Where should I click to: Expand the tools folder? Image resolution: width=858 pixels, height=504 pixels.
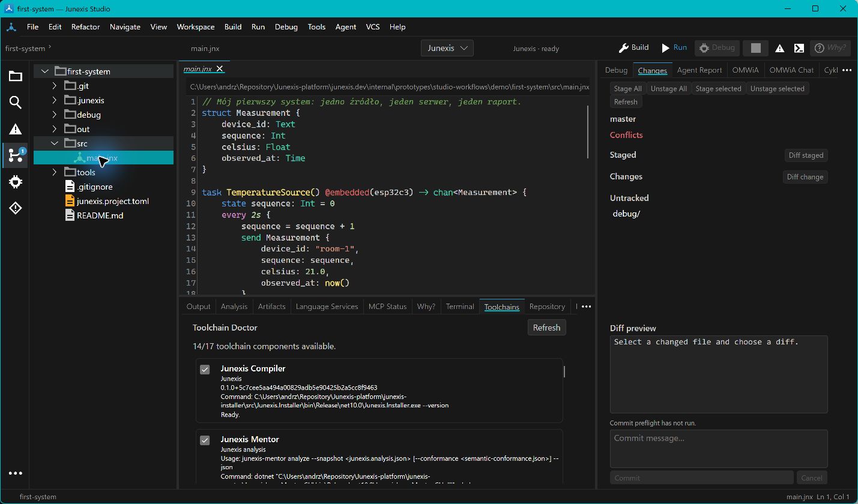(x=55, y=172)
